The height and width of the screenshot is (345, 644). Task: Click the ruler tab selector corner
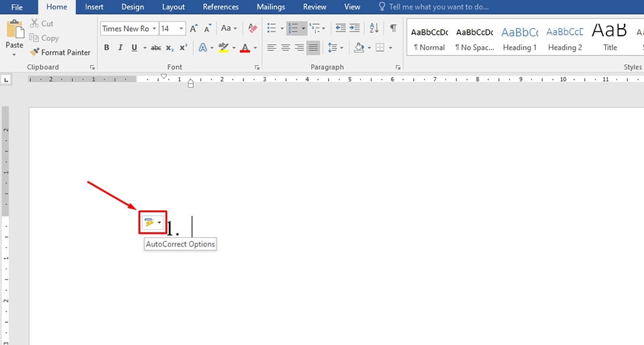pyautogui.click(x=6, y=80)
